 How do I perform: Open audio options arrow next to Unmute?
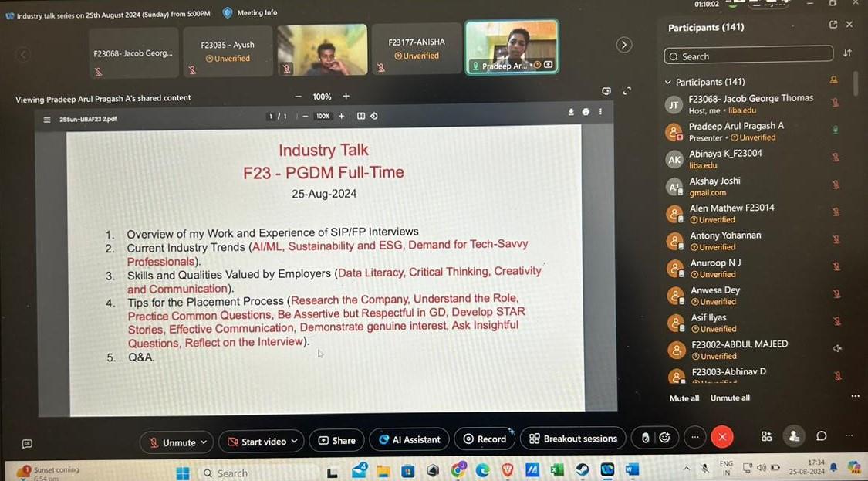pyautogui.click(x=204, y=442)
